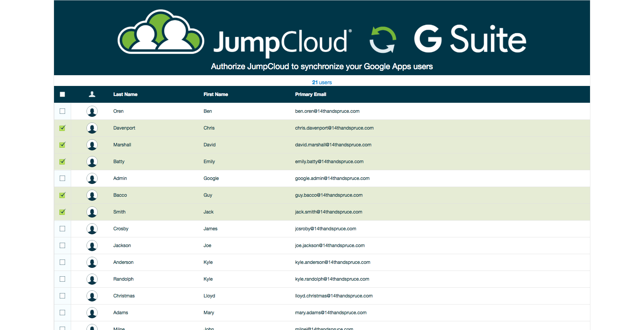The height and width of the screenshot is (330, 644).
Task: Click the G Suite logo text
Action: pyautogui.click(x=470, y=40)
